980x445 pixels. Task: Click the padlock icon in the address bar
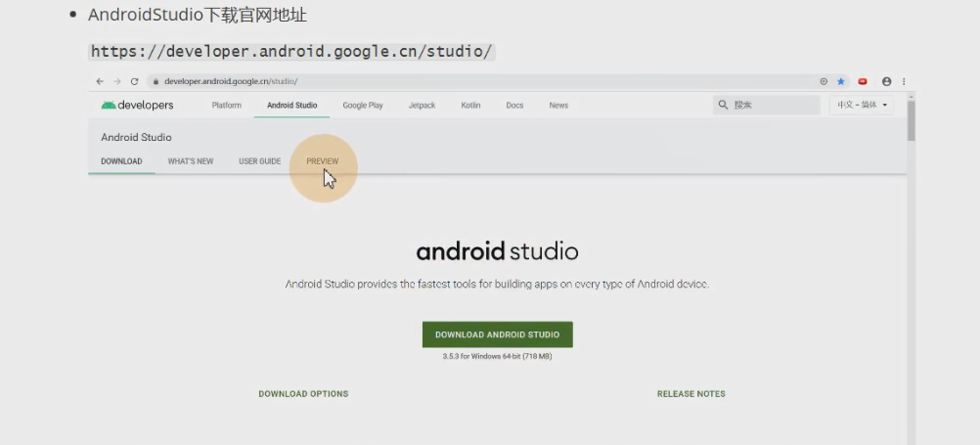click(156, 81)
